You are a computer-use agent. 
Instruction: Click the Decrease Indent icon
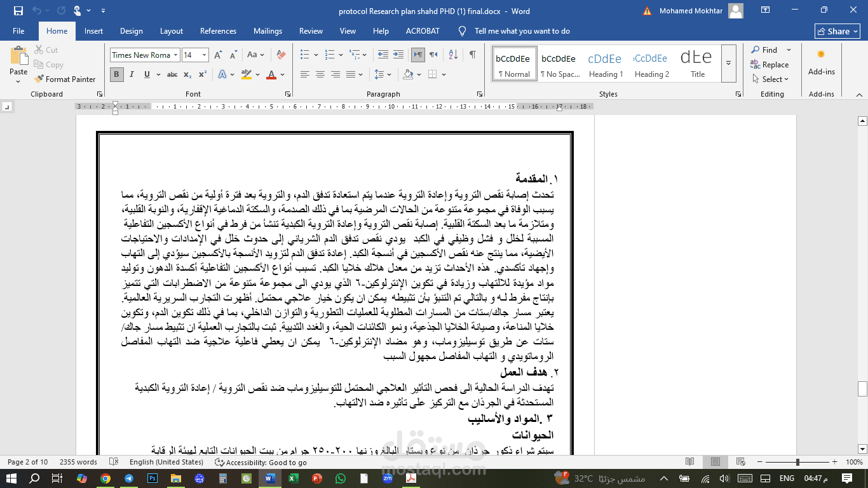(383, 55)
